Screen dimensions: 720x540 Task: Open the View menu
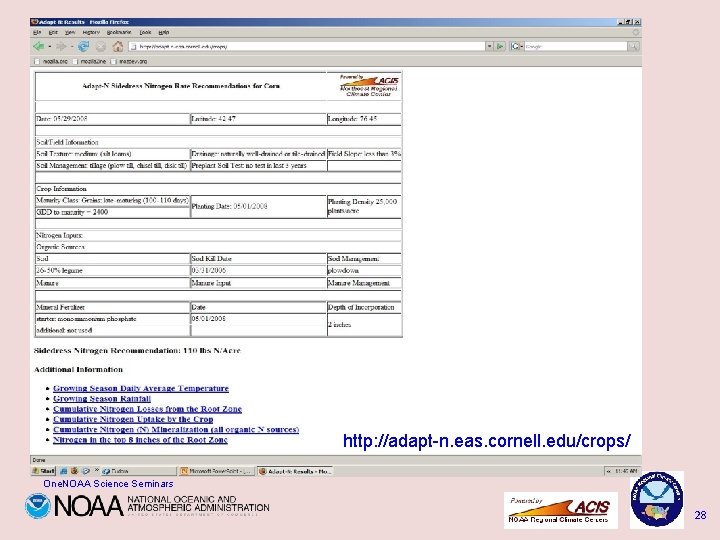(x=70, y=32)
